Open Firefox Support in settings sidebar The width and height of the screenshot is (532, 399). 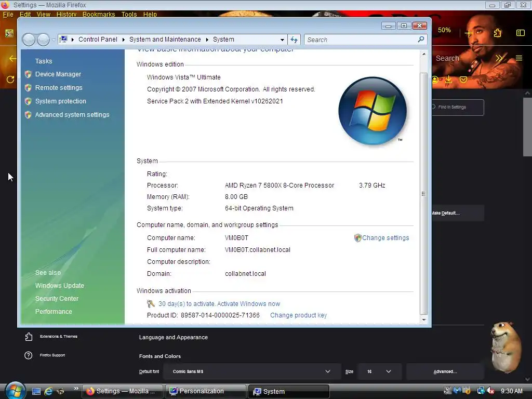tap(45, 355)
